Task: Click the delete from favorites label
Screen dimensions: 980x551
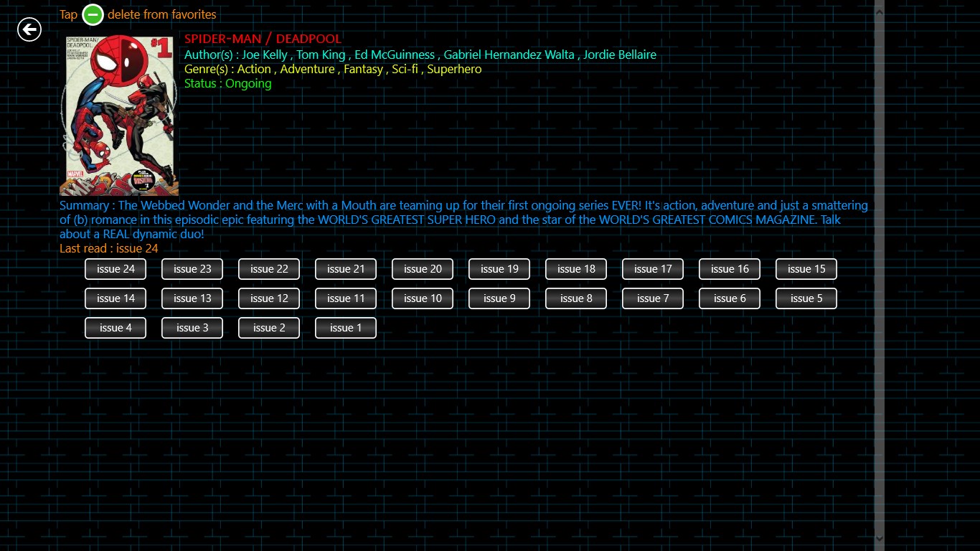Action: [x=162, y=14]
